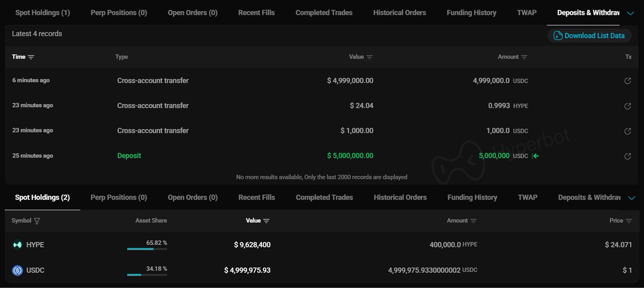Select the HYPE holdings row value $9,628,400
Screen dimensions: 644x288
pos(252,245)
